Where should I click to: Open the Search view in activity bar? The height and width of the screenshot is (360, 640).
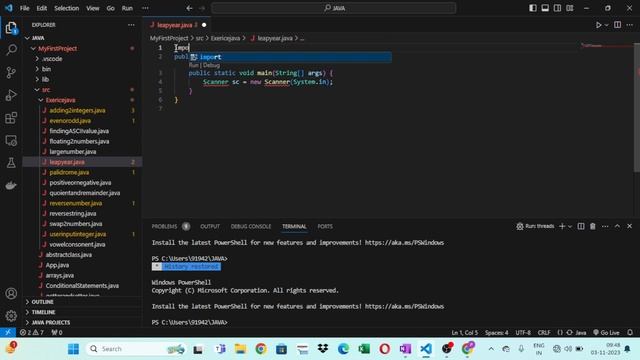tap(11, 50)
